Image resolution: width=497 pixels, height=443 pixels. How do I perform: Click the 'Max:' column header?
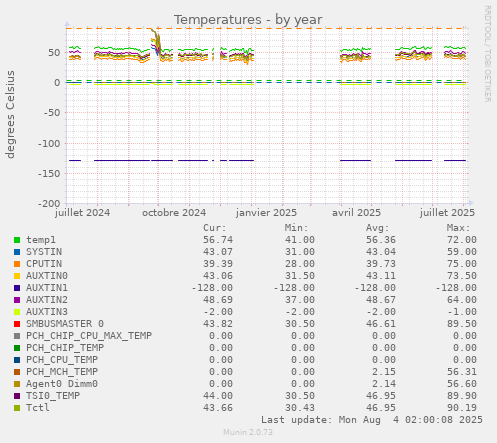click(x=458, y=228)
